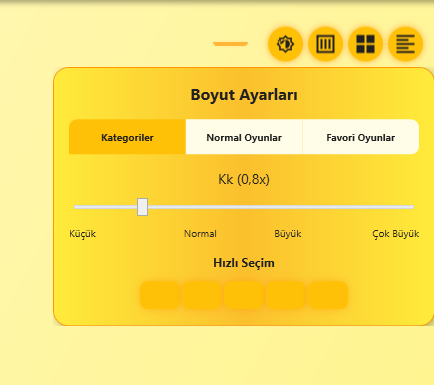Open the Normal Oyunlar tab
The height and width of the screenshot is (385, 434).
coord(244,137)
